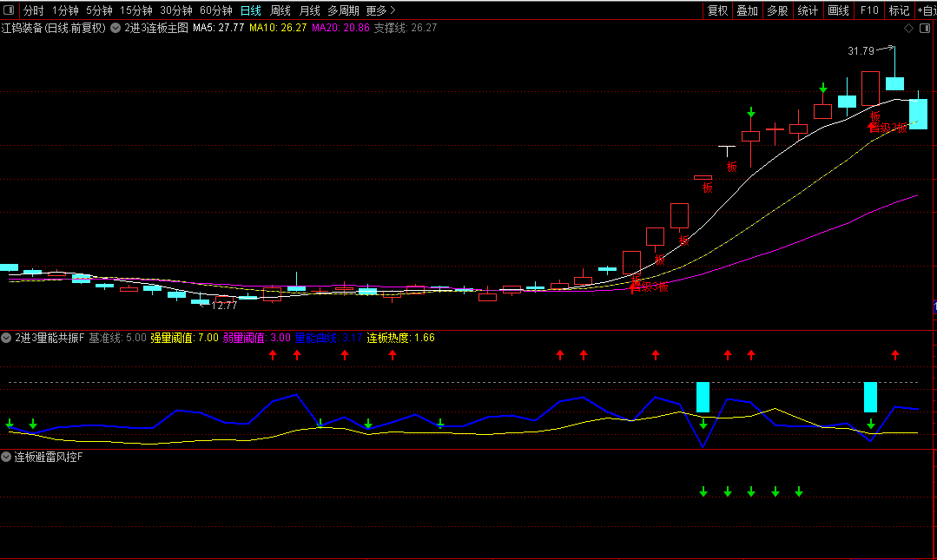Open the F10 company info
937x560 pixels.
click(x=869, y=10)
